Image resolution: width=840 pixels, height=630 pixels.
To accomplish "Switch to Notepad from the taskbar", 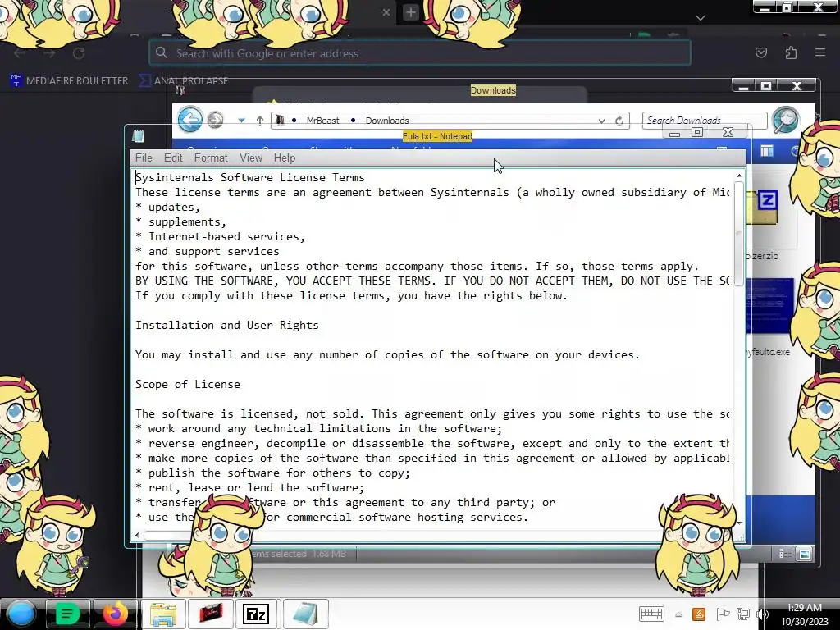I will tap(305, 614).
